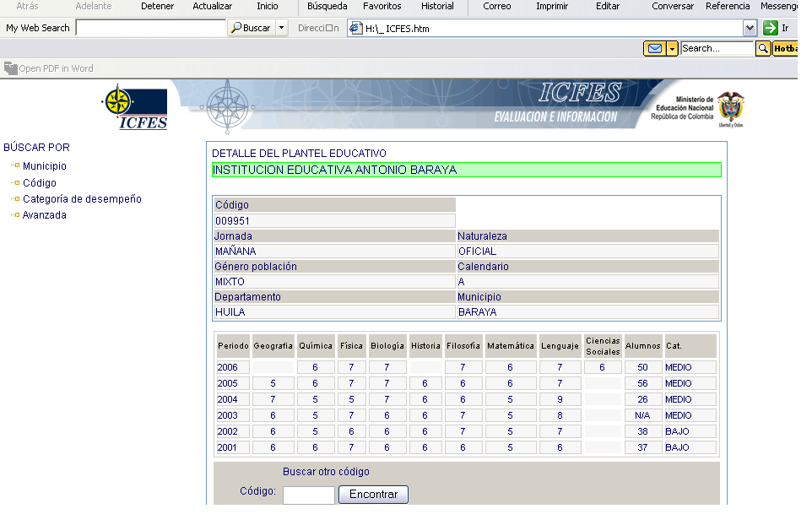Click Historial in the toolbar

click(437, 6)
